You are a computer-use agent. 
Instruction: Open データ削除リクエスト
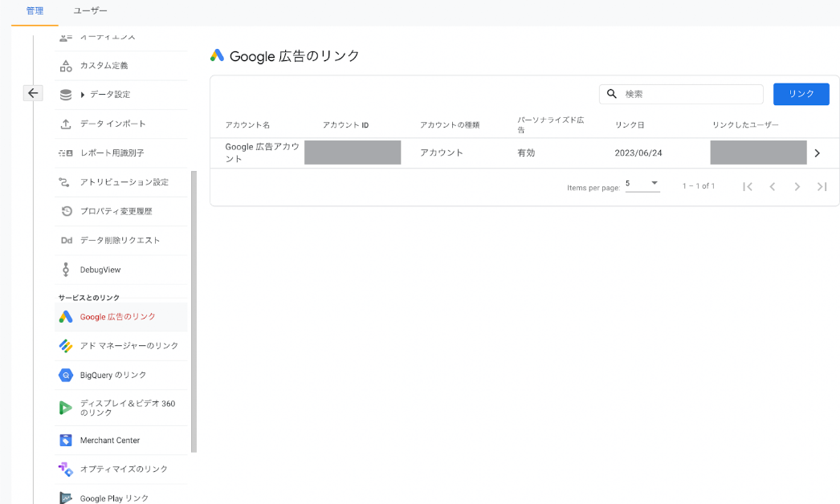click(121, 241)
